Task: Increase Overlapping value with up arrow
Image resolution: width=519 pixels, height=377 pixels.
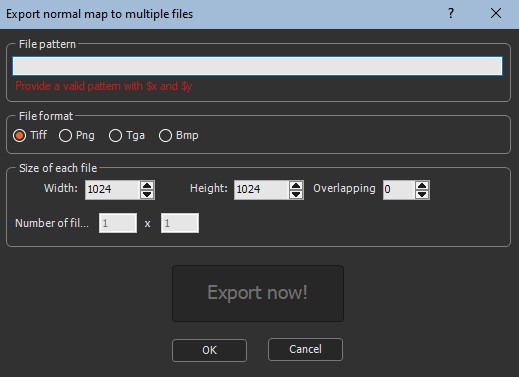Action: tap(422, 185)
